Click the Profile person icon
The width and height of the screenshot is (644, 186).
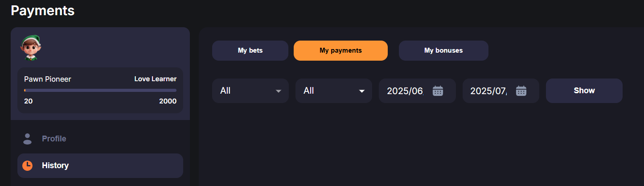(27, 139)
